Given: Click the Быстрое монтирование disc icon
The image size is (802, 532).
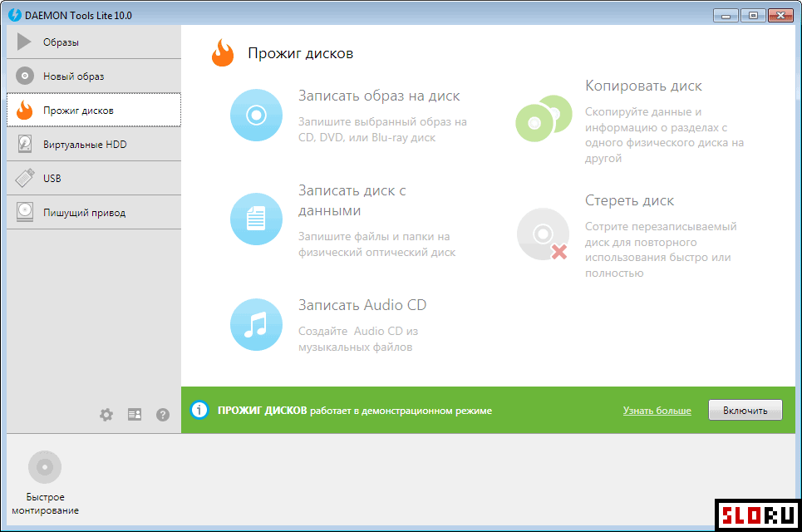Looking at the screenshot, I should point(45,467).
